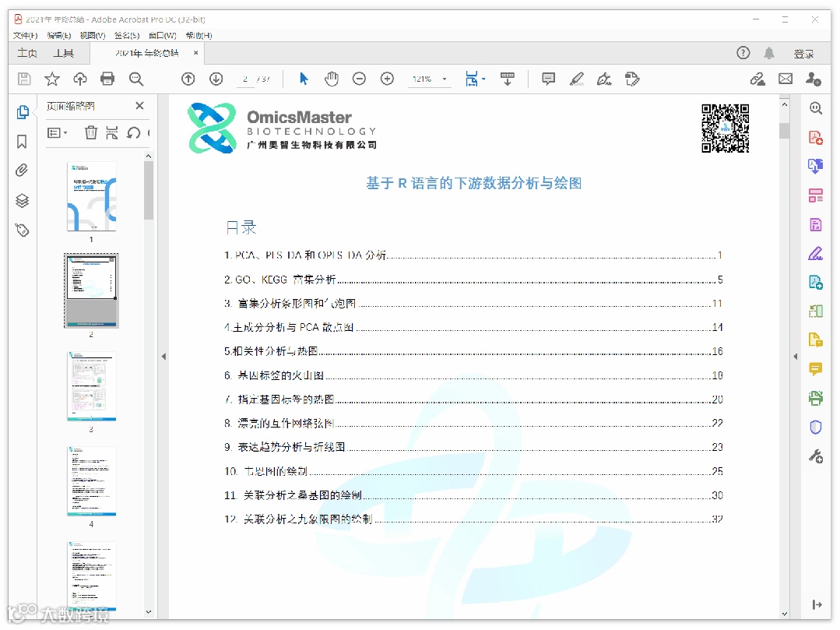Open the Edit menu

(x=58, y=35)
